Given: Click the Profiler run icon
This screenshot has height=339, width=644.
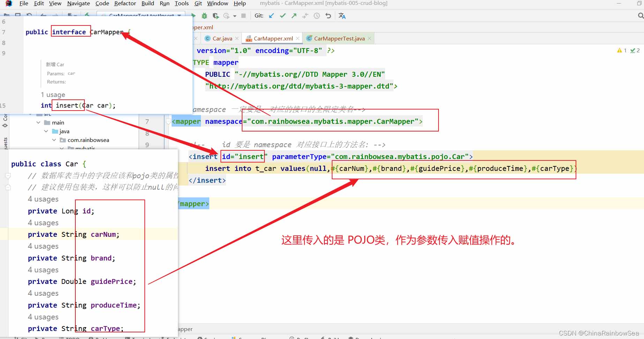Looking at the screenshot, I should [x=226, y=16].
